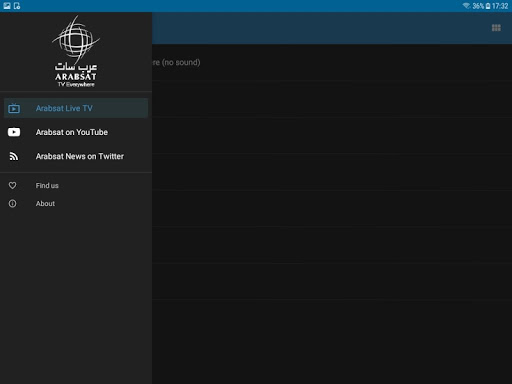Screen dimensions: 512x384
Task: Click the live TV icon in drawer
Action: [x=14, y=108]
